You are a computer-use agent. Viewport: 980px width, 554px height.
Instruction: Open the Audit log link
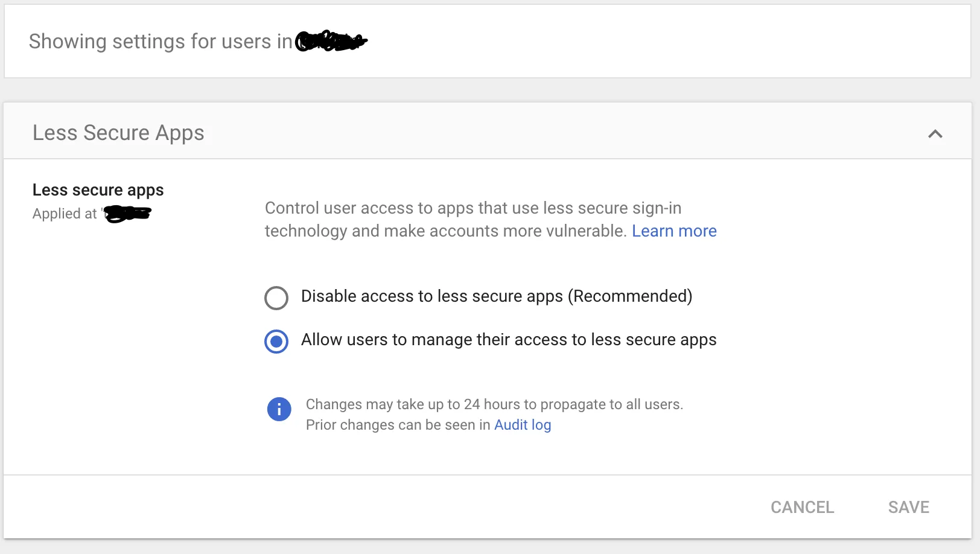click(523, 425)
